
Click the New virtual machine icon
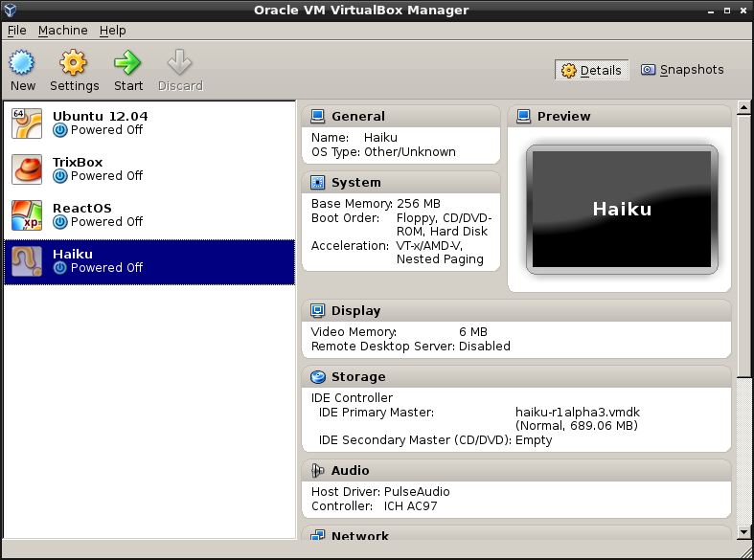pyautogui.click(x=22, y=62)
